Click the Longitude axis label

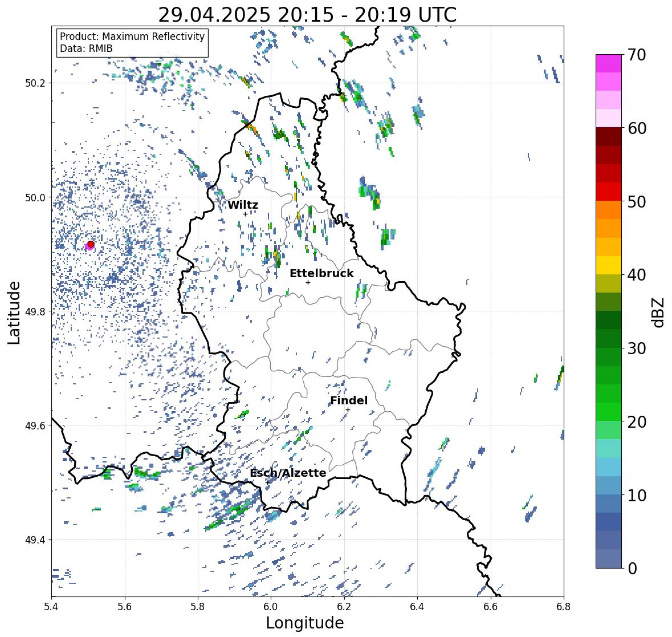305,623
